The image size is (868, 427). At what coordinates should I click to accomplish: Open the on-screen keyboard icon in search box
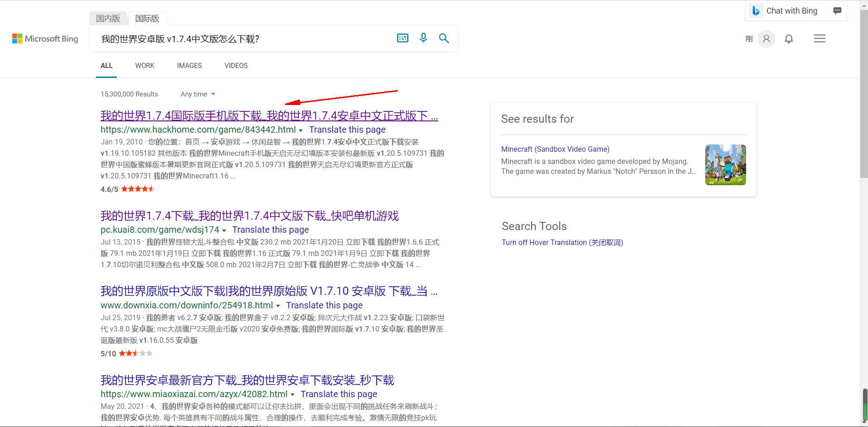(x=402, y=38)
